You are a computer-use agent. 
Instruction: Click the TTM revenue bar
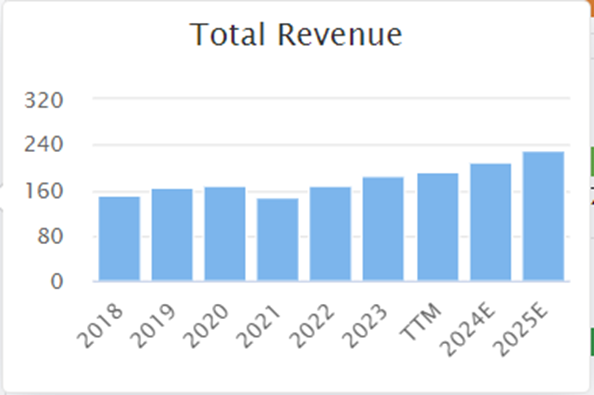[438, 227]
